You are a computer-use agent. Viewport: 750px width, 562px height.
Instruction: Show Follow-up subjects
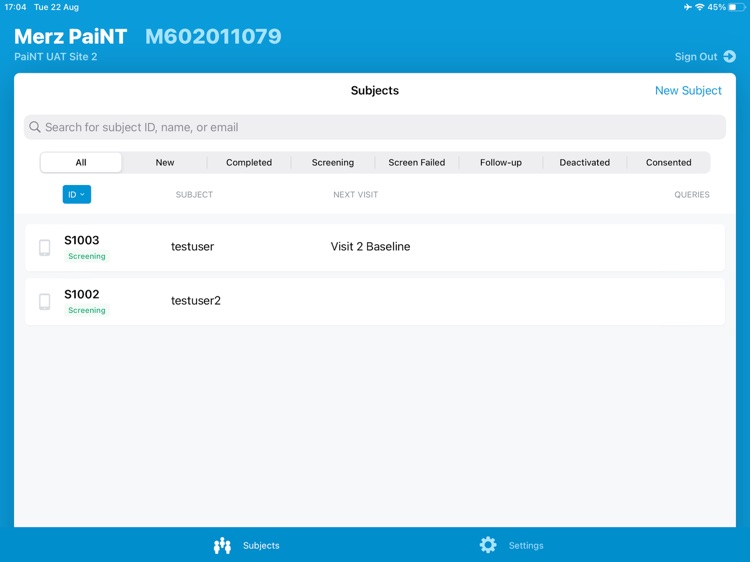click(501, 163)
